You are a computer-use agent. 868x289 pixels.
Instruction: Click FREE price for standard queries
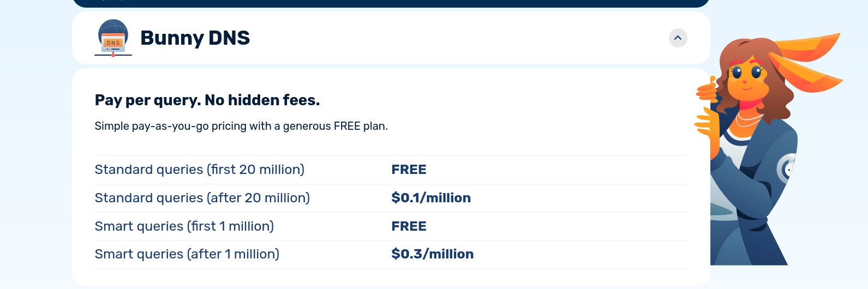(x=409, y=170)
